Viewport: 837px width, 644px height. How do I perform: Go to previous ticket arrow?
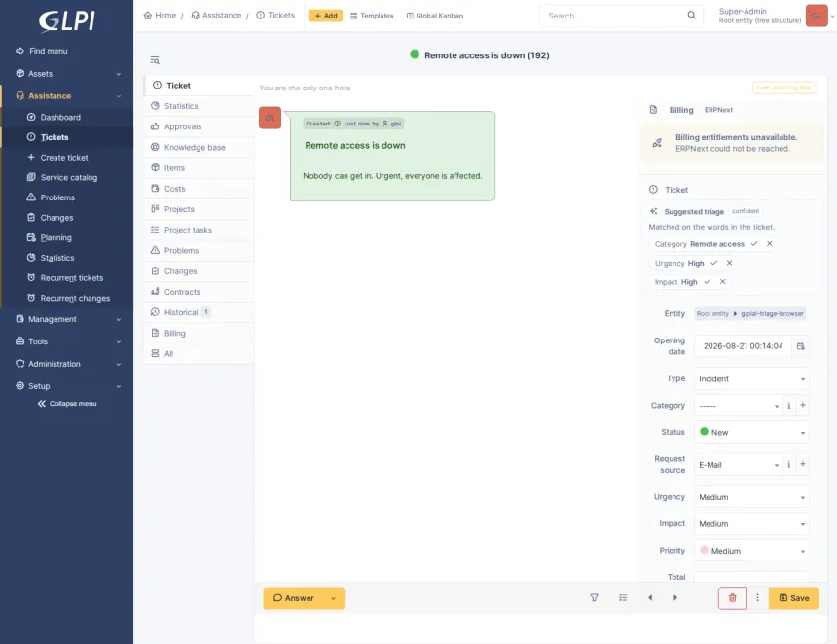(x=650, y=598)
